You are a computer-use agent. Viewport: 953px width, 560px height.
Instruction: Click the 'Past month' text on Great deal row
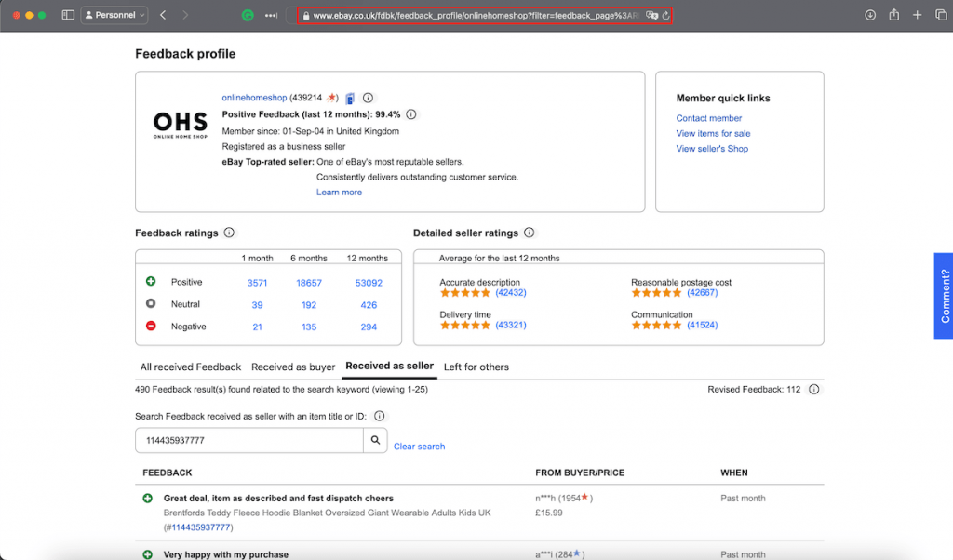743,498
